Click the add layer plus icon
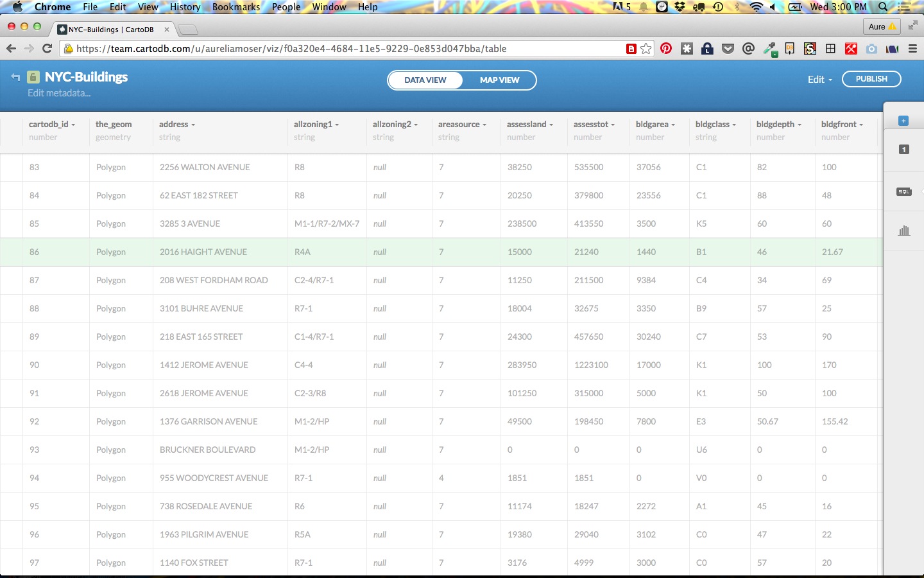This screenshot has height=578, width=924. pyautogui.click(x=903, y=121)
